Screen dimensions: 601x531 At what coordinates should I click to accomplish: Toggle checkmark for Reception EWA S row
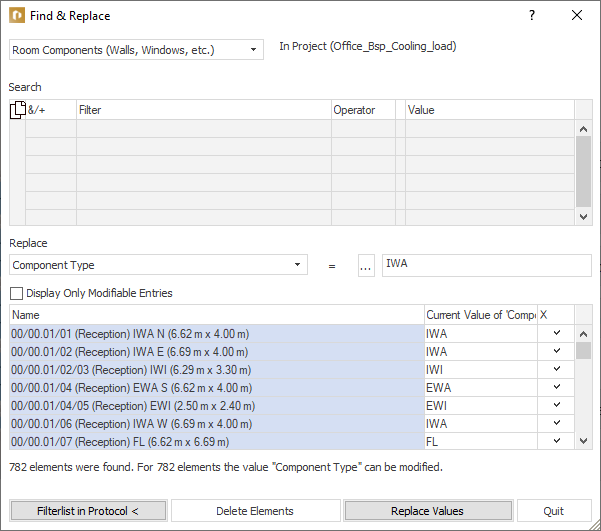[557, 387]
